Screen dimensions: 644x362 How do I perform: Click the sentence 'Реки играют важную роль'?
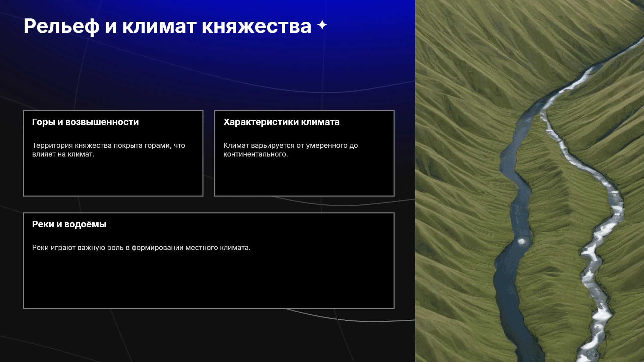(x=78, y=248)
